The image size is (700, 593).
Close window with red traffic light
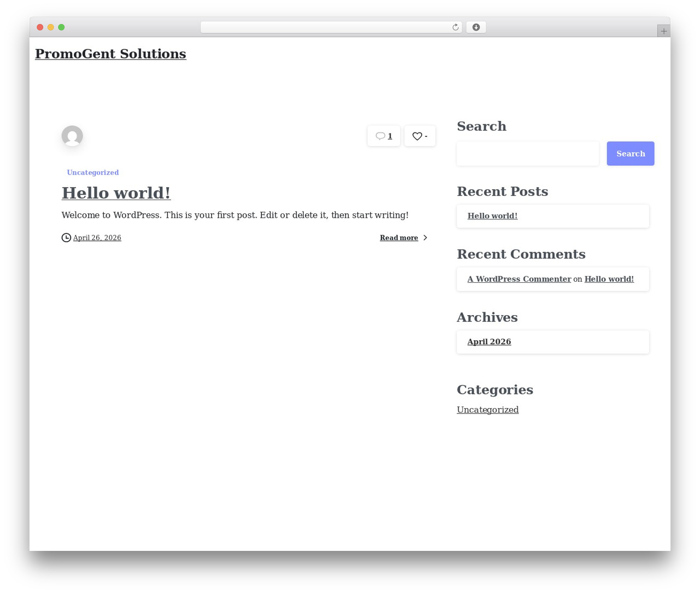click(40, 27)
